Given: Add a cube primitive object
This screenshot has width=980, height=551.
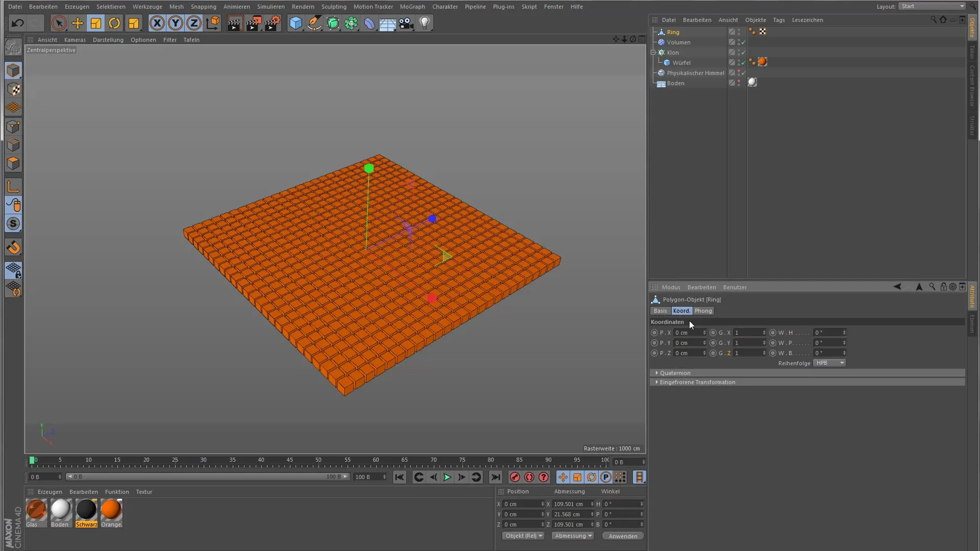Looking at the screenshot, I should tap(296, 23).
